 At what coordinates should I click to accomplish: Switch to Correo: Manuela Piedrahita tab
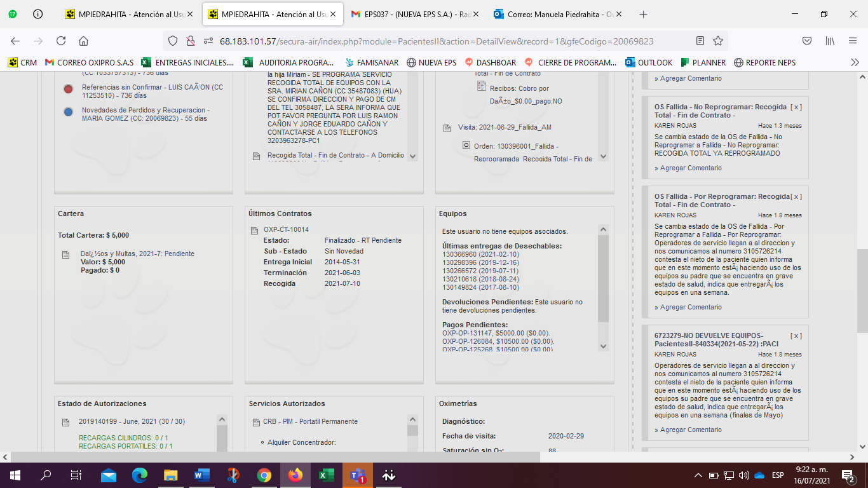[559, 14]
